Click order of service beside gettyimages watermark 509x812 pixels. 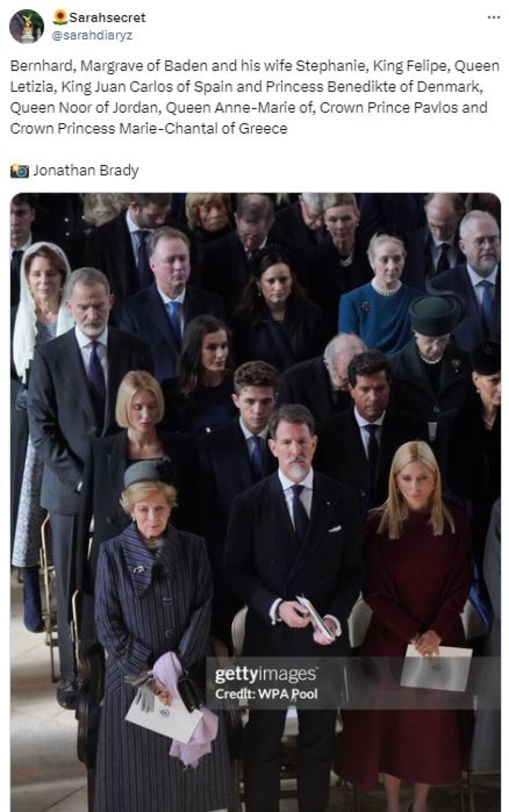[436, 667]
